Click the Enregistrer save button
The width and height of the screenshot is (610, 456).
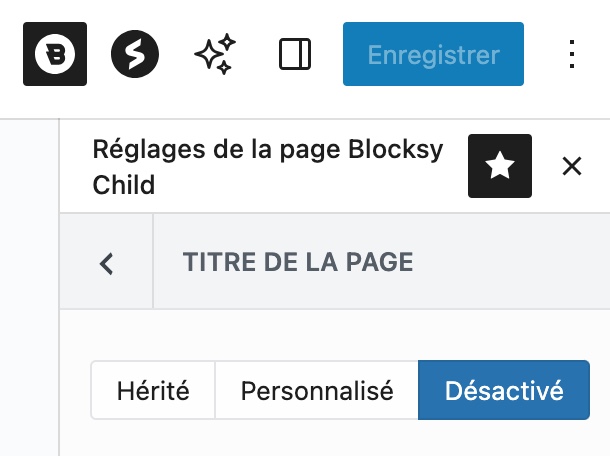pos(433,54)
